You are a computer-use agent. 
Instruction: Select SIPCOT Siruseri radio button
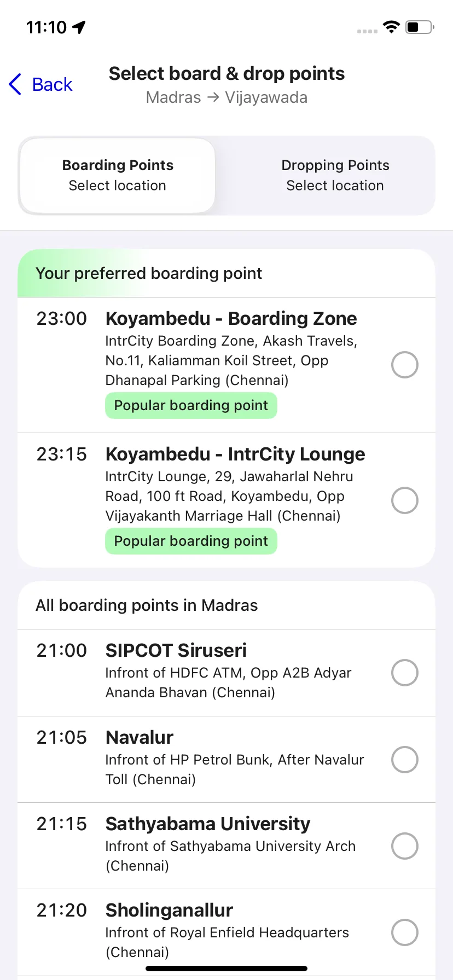tap(405, 673)
